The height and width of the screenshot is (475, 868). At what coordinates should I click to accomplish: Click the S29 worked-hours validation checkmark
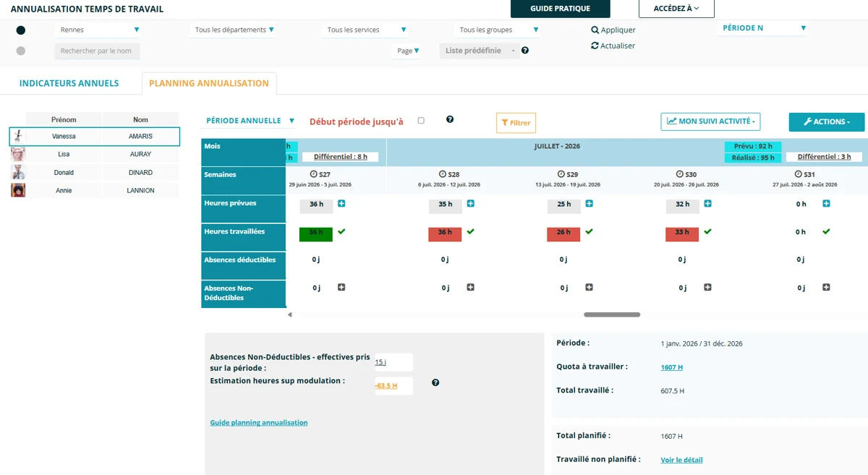click(x=589, y=231)
